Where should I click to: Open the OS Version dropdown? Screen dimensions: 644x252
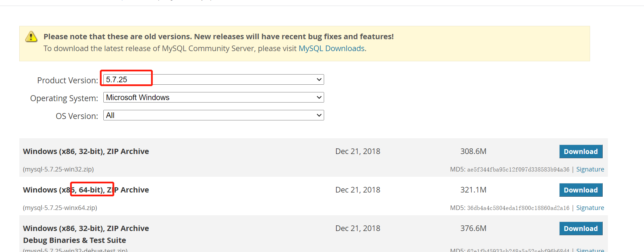click(x=213, y=115)
